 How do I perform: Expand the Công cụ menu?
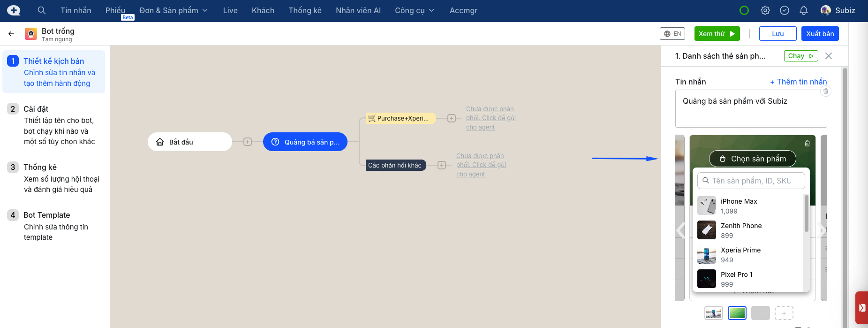click(415, 10)
